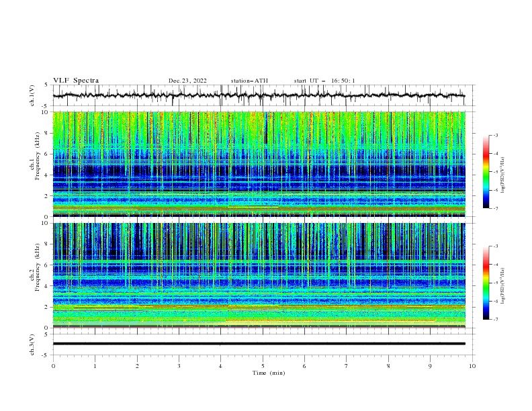The image size is (532, 411).
Task: Click the "-3" tick on ch.1 colorbar
Action: click(x=496, y=135)
